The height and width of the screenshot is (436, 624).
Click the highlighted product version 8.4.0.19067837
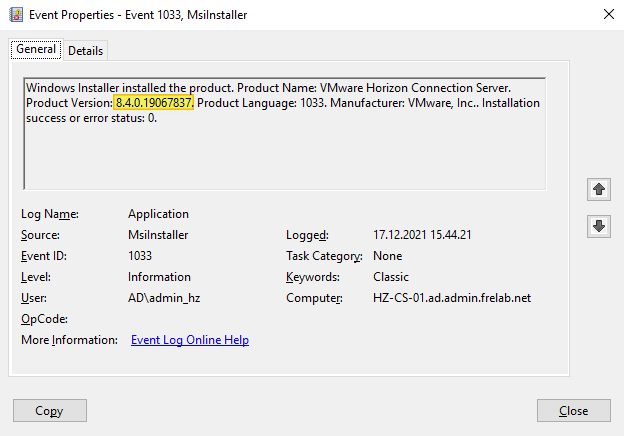pyautogui.click(x=154, y=103)
